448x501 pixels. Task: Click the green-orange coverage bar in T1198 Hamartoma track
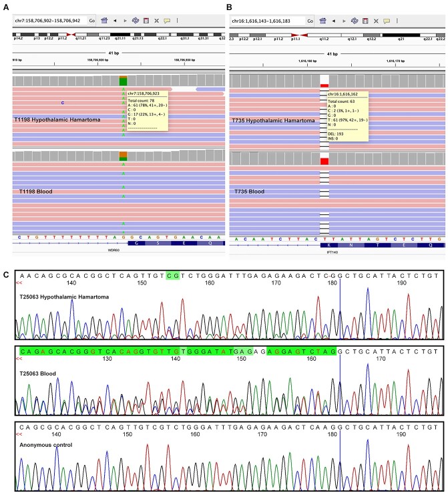pyautogui.click(x=124, y=81)
